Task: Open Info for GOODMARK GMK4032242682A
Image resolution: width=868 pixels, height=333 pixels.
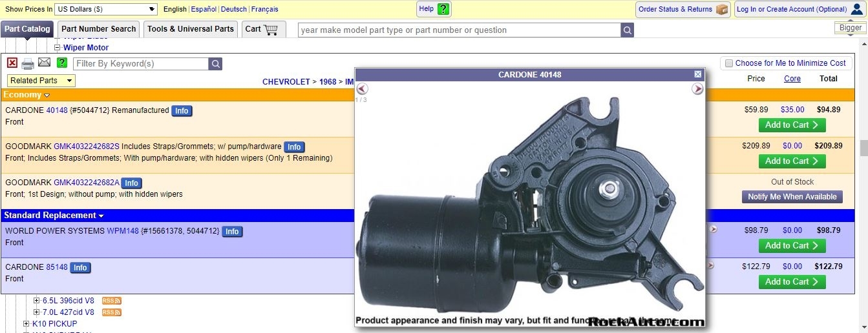Action: 132,183
